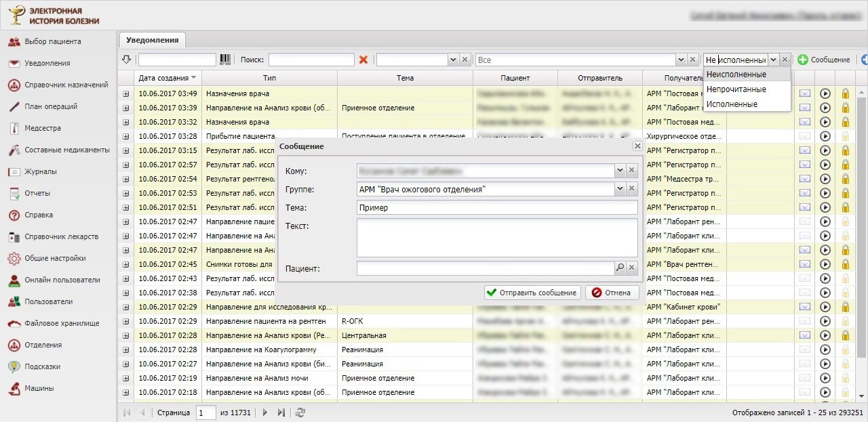Create new Сообщение from toolbar
Screen dimensions: 868x422
click(824, 60)
